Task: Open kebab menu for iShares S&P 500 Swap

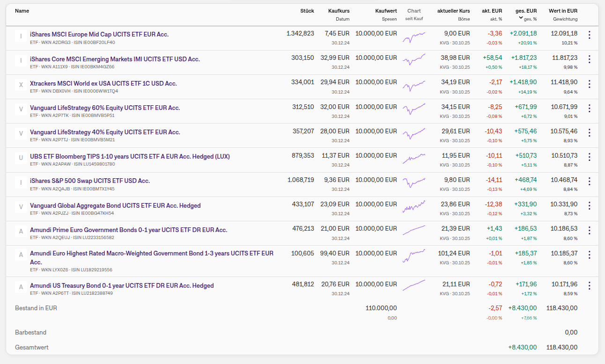Action: [589, 181]
